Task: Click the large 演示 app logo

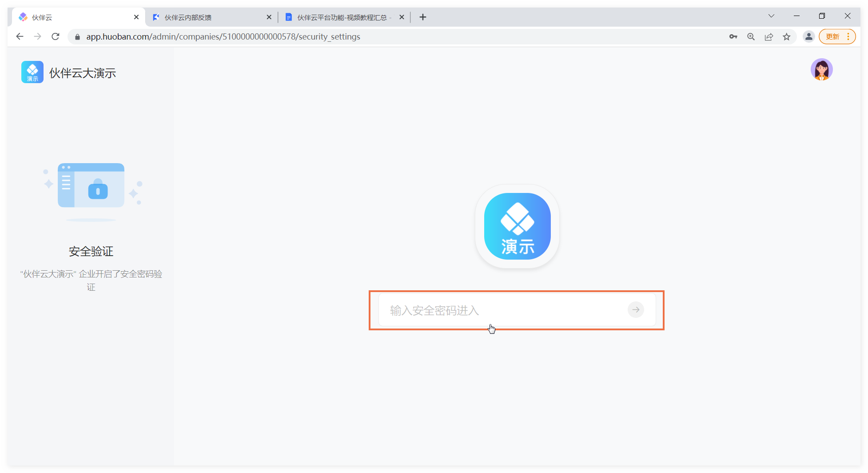Action: point(517,226)
